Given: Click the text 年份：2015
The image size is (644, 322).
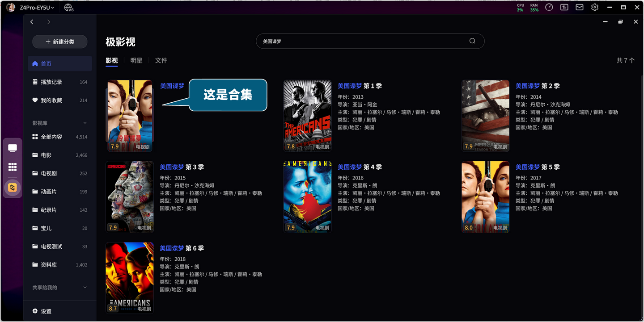Looking at the screenshot, I should [x=173, y=178].
